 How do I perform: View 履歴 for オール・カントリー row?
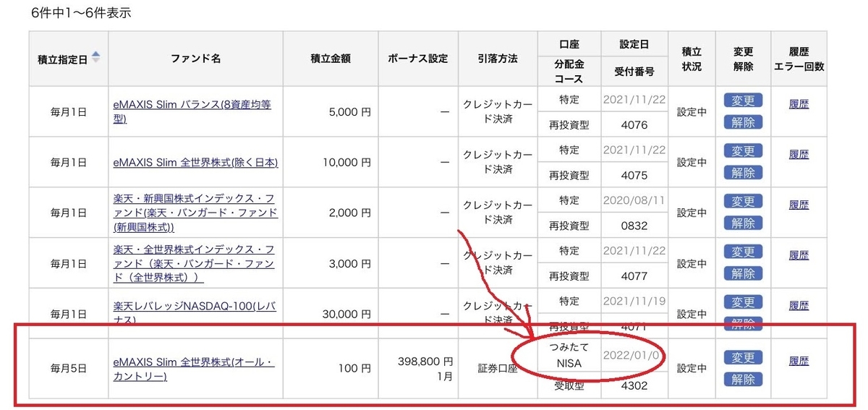(799, 361)
